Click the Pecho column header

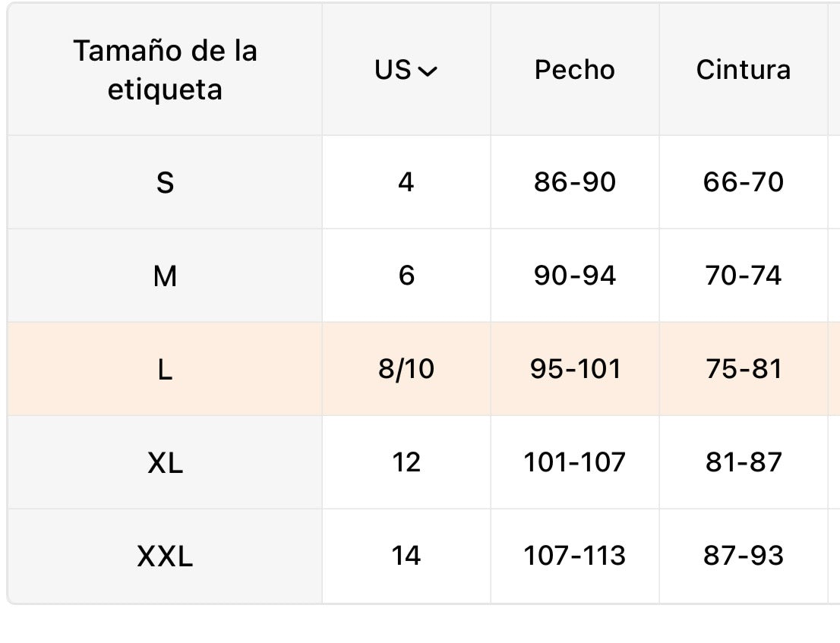pos(575,70)
